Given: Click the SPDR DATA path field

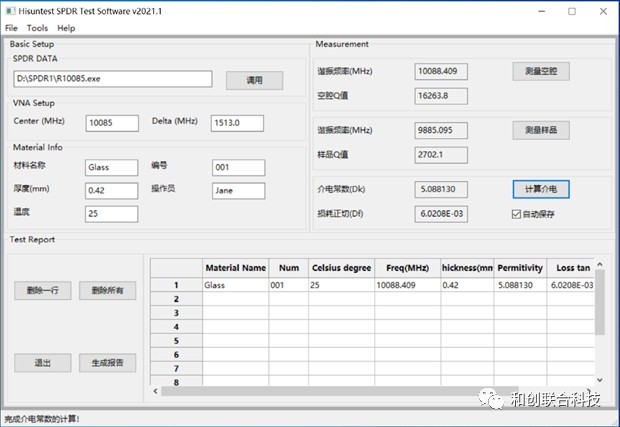Looking at the screenshot, I should click(x=113, y=79).
